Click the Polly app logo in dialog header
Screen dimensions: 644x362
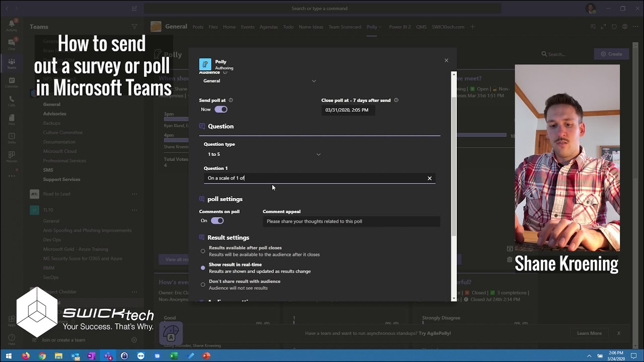click(x=205, y=64)
